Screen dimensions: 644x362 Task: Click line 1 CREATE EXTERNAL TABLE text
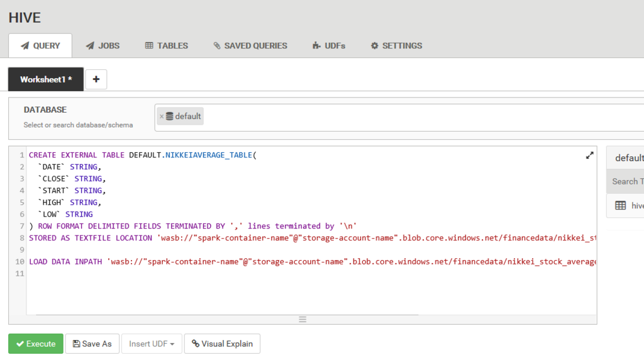click(x=76, y=155)
